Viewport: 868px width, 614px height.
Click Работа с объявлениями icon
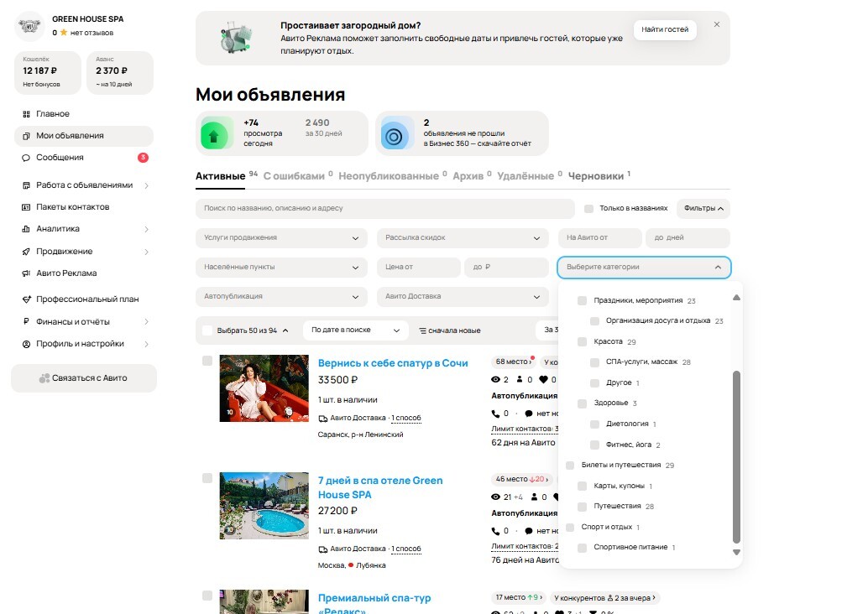tap(26, 185)
